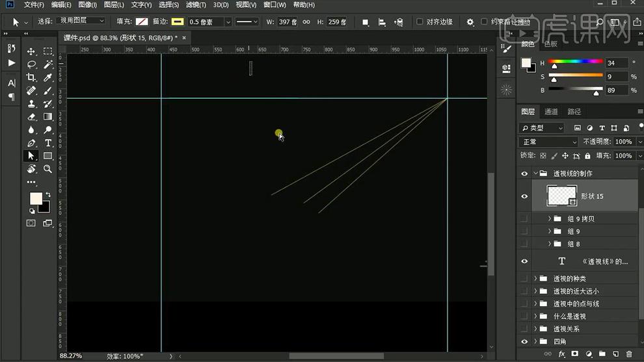Select the Rectangle shape tool
The width and height of the screenshot is (644, 362).
(48, 156)
